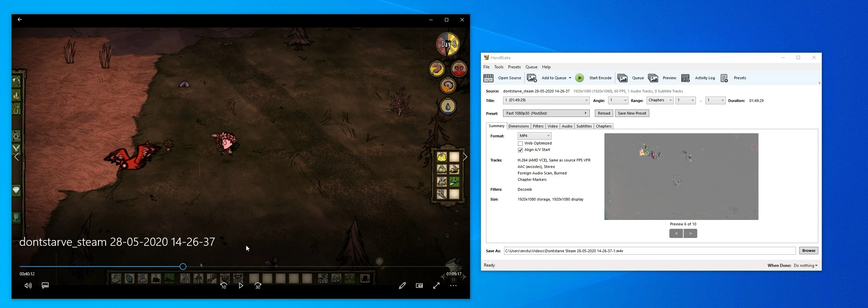Open volume control in video player
Image resolution: width=868 pixels, height=308 pixels.
[28, 286]
